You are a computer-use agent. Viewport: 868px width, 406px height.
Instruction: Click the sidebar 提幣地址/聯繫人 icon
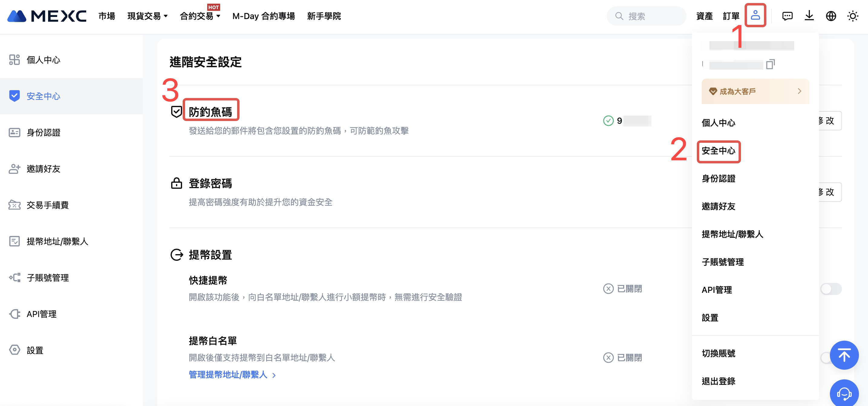(x=15, y=241)
